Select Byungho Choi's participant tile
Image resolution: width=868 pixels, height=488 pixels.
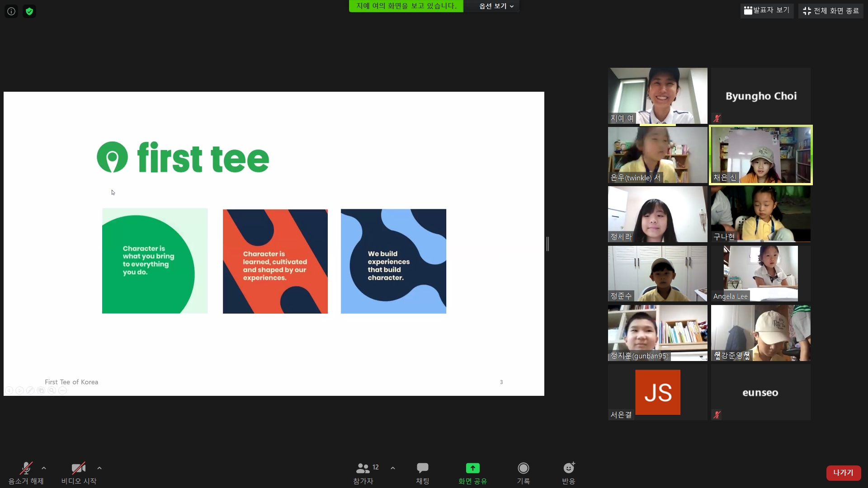click(x=760, y=96)
